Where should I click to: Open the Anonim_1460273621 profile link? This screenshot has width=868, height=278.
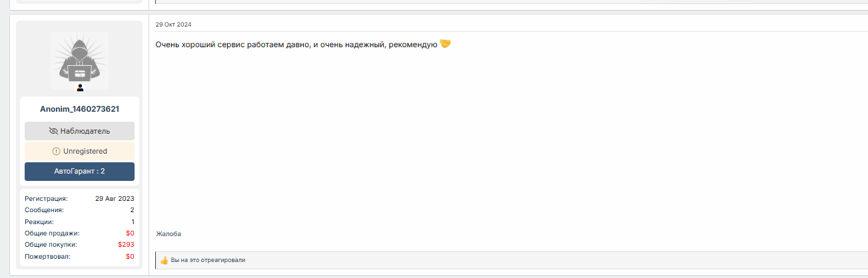(79, 109)
